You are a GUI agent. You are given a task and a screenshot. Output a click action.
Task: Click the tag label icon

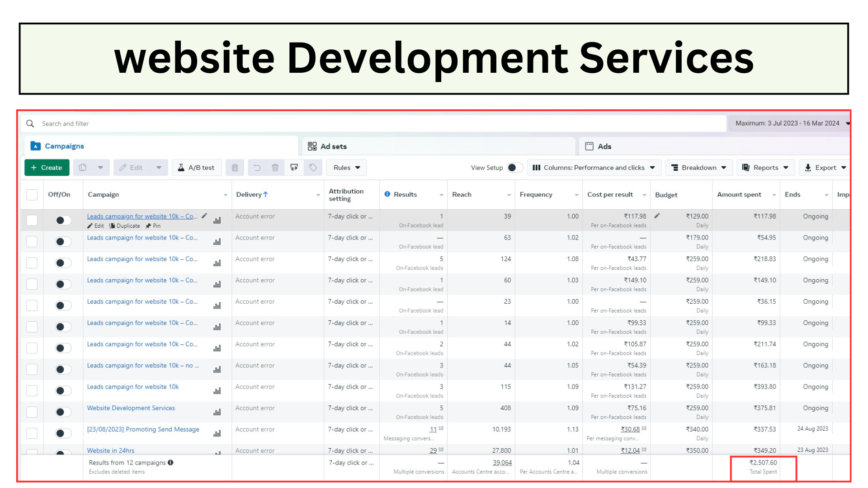pyautogui.click(x=313, y=168)
